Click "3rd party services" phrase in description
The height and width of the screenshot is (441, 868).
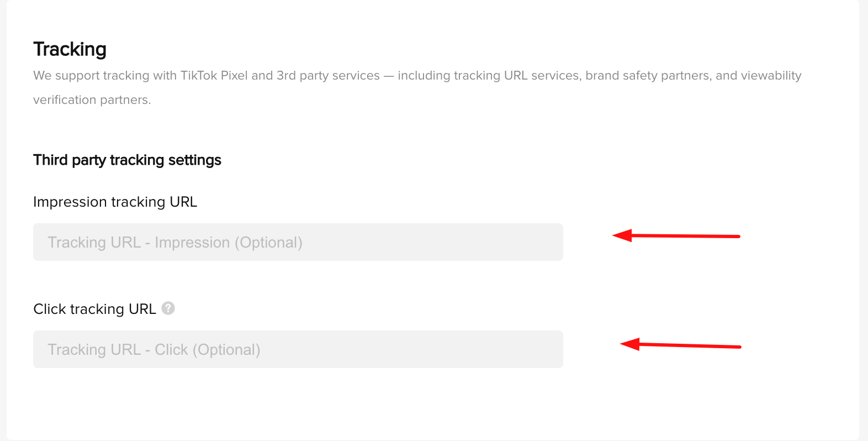[x=328, y=76]
